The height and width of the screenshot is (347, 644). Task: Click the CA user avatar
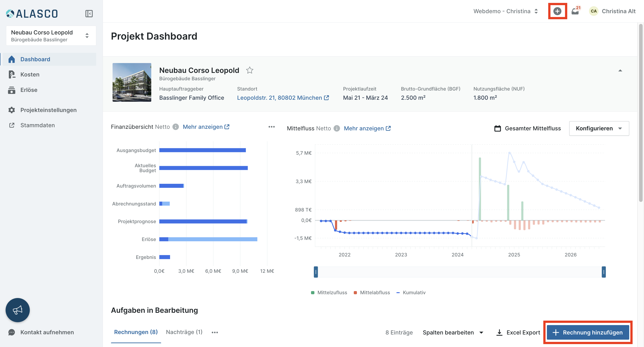594,11
